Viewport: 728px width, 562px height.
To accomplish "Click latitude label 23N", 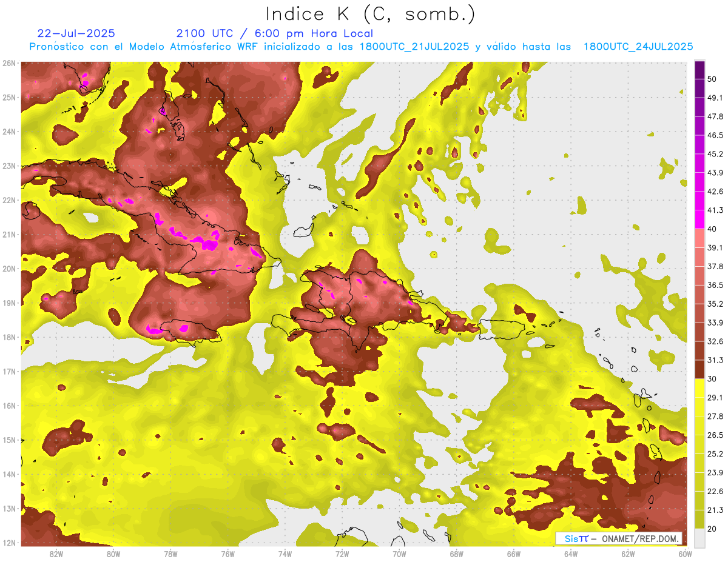I will coord(9,166).
